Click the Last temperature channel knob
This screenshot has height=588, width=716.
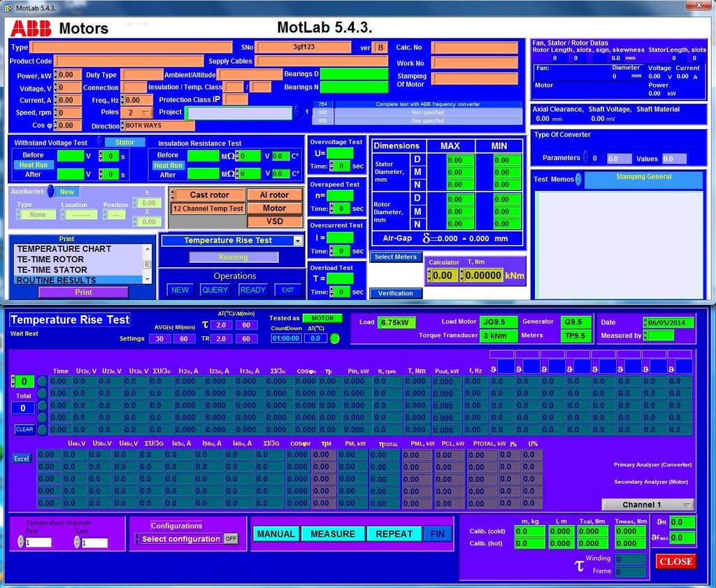point(77,542)
